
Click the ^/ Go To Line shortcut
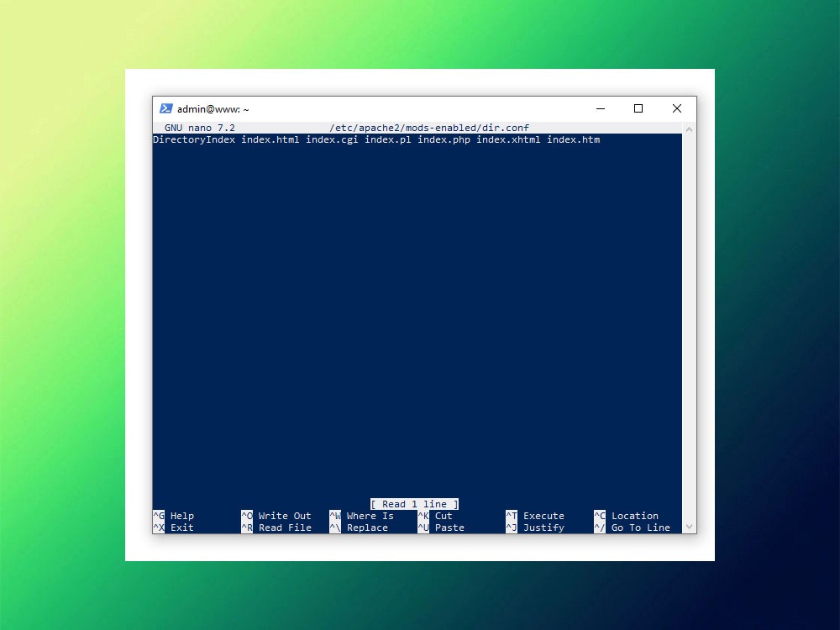click(x=633, y=528)
